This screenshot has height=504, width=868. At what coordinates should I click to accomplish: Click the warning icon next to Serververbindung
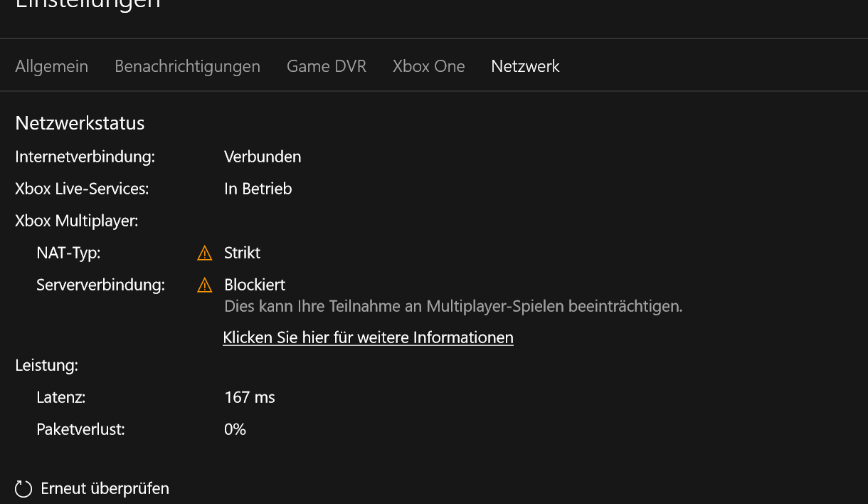pos(204,285)
